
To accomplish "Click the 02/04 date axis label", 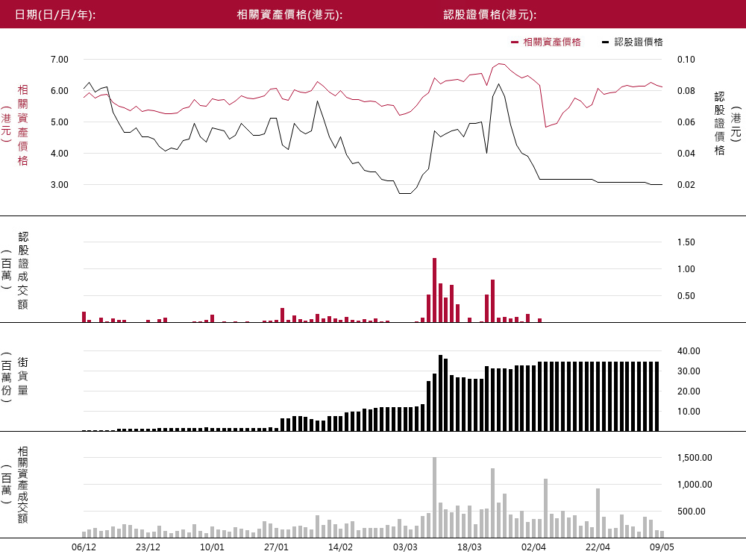I will pyautogui.click(x=533, y=547).
